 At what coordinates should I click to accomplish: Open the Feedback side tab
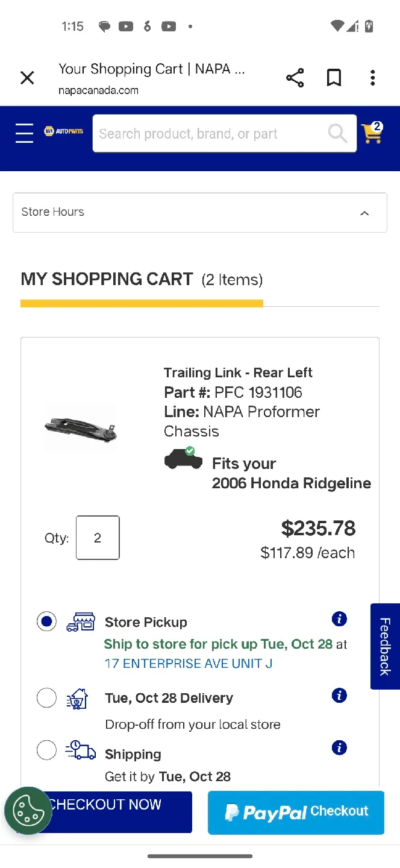pyautogui.click(x=386, y=646)
